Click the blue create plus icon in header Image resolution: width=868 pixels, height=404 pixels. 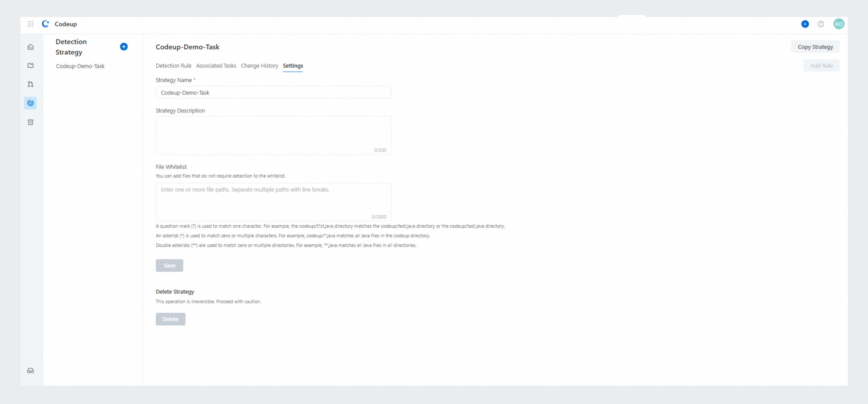point(805,24)
